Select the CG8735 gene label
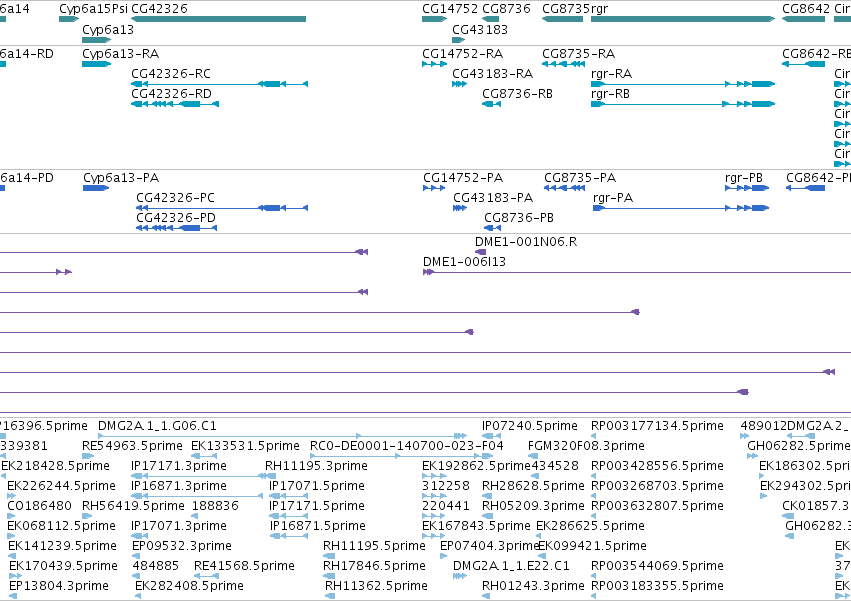This screenshot has width=851, height=601. [x=566, y=9]
